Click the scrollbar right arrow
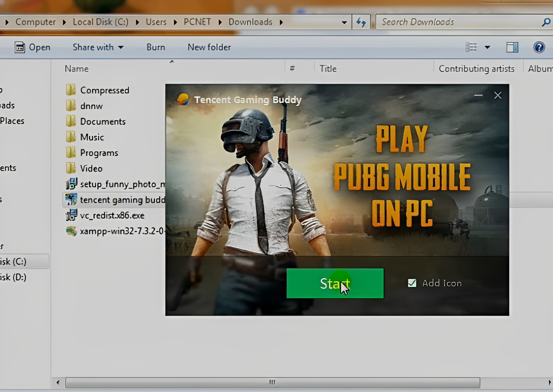 [549, 382]
